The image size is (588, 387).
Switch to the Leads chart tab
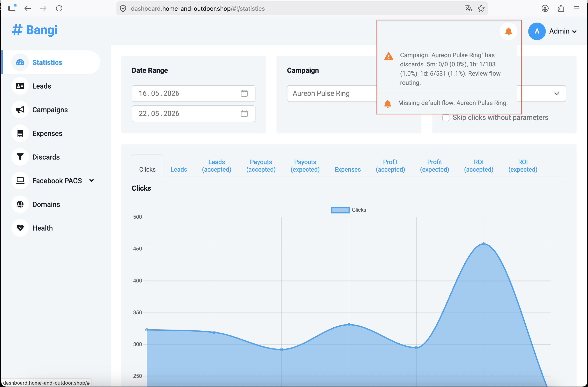point(179,169)
